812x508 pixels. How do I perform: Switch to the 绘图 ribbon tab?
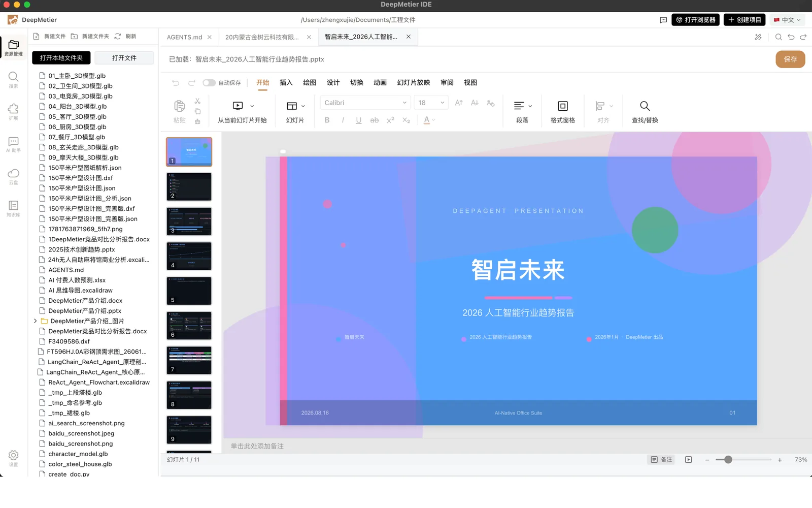pyautogui.click(x=310, y=83)
